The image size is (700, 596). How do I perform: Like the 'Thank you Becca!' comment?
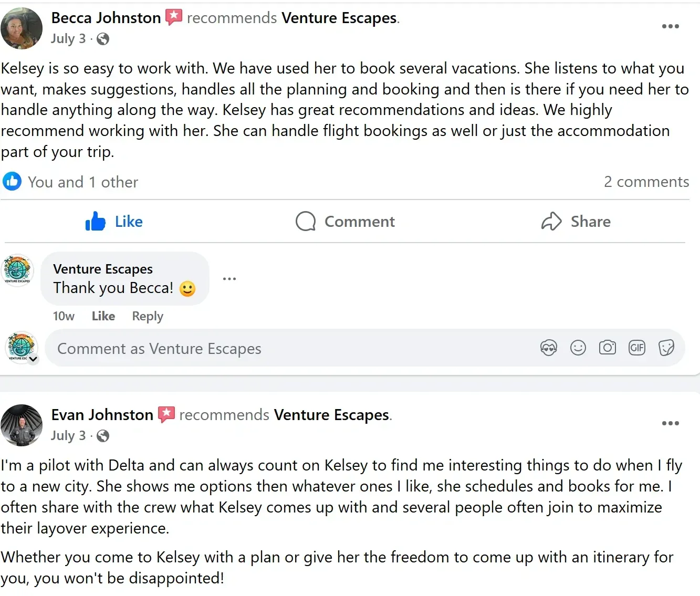tap(103, 316)
